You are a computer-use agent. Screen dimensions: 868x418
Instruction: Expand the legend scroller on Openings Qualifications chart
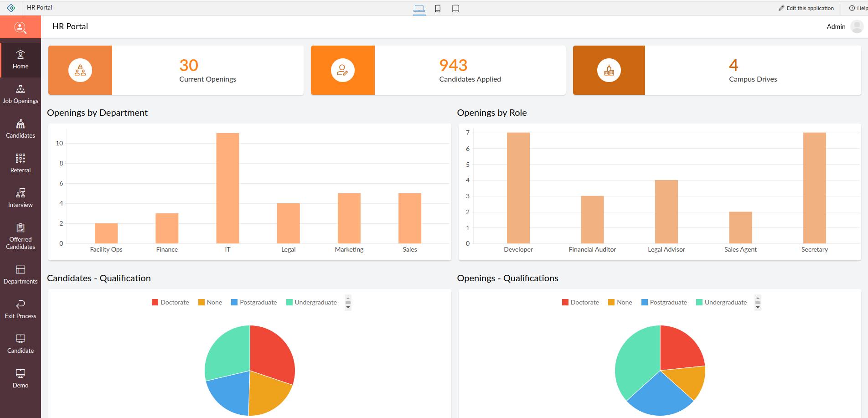[758, 302]
